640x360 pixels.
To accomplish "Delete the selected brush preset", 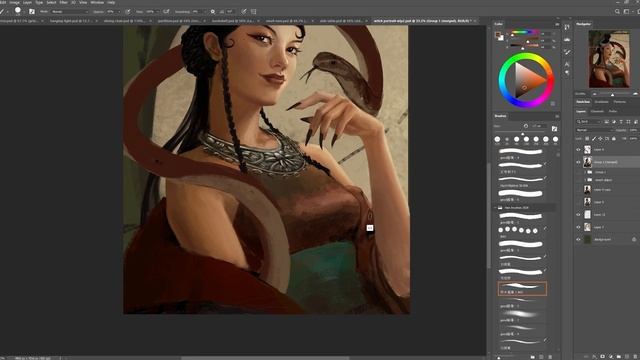I will click(x=550, y=357).
